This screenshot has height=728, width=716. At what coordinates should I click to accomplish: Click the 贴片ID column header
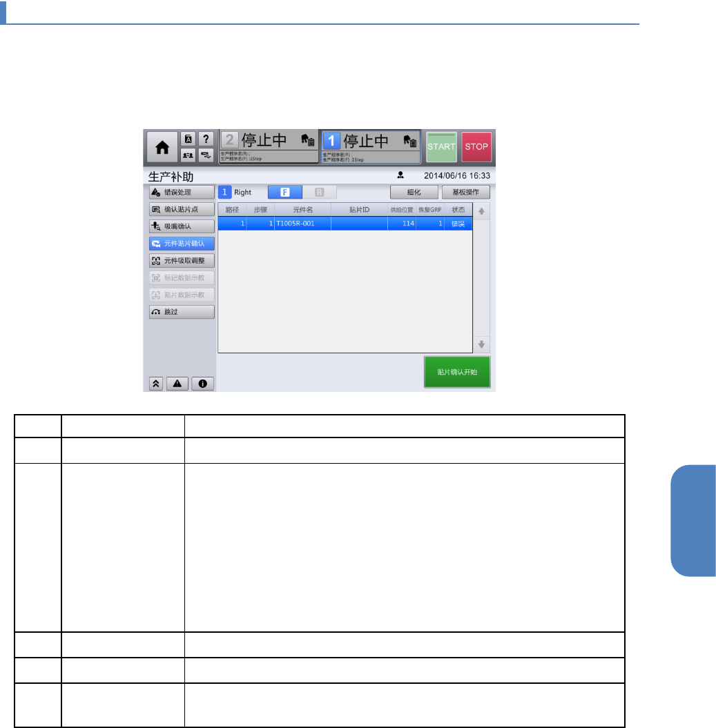[359, 210]
